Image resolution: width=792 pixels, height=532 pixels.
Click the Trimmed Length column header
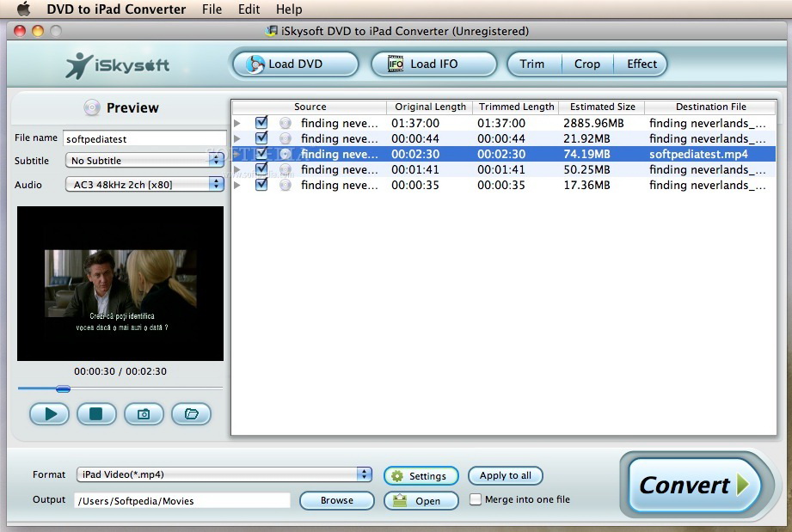(516, 107)
